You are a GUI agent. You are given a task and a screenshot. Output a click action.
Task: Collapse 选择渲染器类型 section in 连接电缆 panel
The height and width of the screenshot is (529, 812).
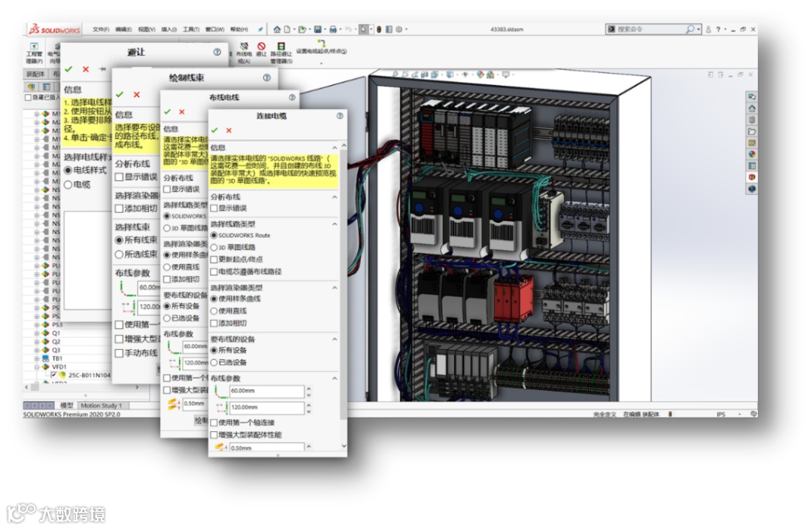click(x=335, y=287)
